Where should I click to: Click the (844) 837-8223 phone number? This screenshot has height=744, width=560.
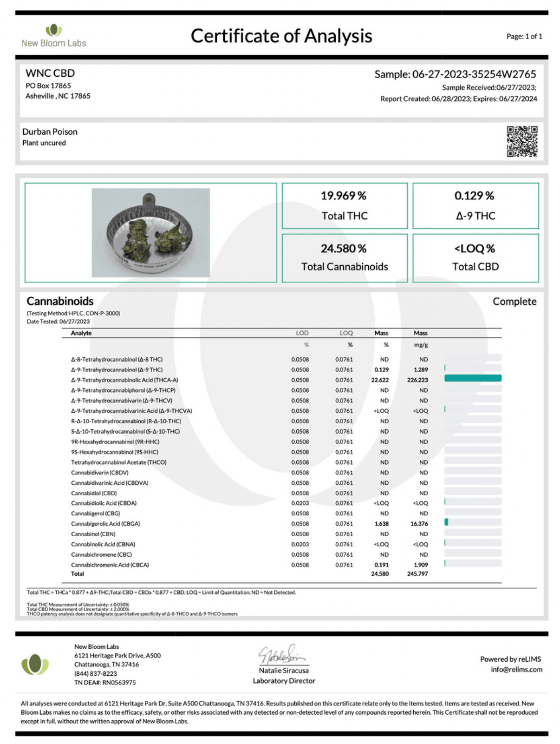pos(96,673)
